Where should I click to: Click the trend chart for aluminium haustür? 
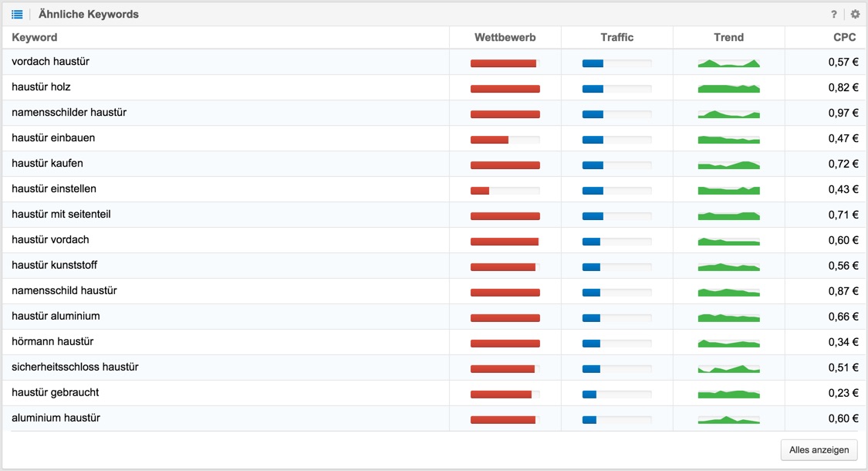(x=728, y=420)
